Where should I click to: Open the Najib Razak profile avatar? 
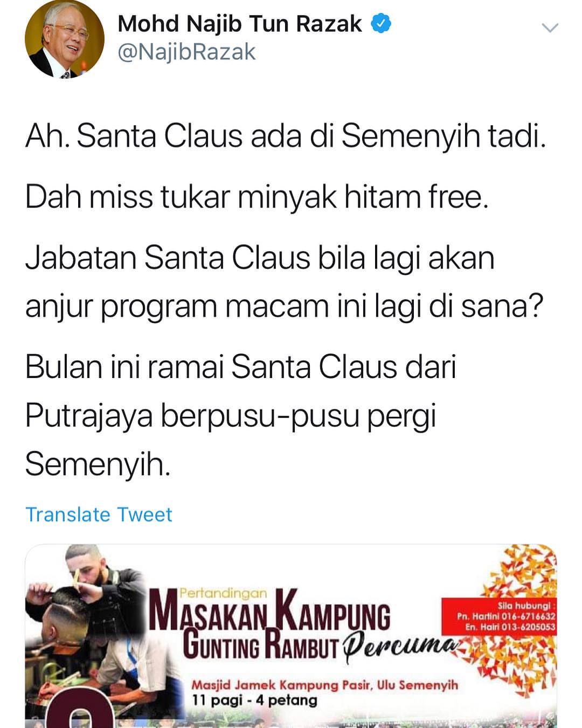(x=65, y=39)
